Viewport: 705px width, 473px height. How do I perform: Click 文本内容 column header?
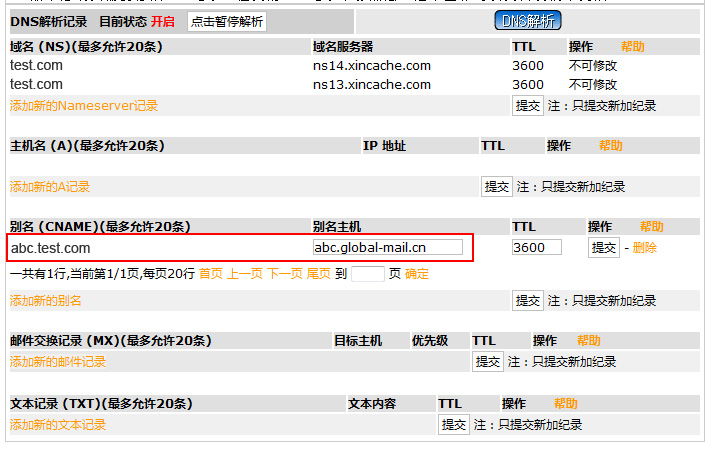click(372, 404)
